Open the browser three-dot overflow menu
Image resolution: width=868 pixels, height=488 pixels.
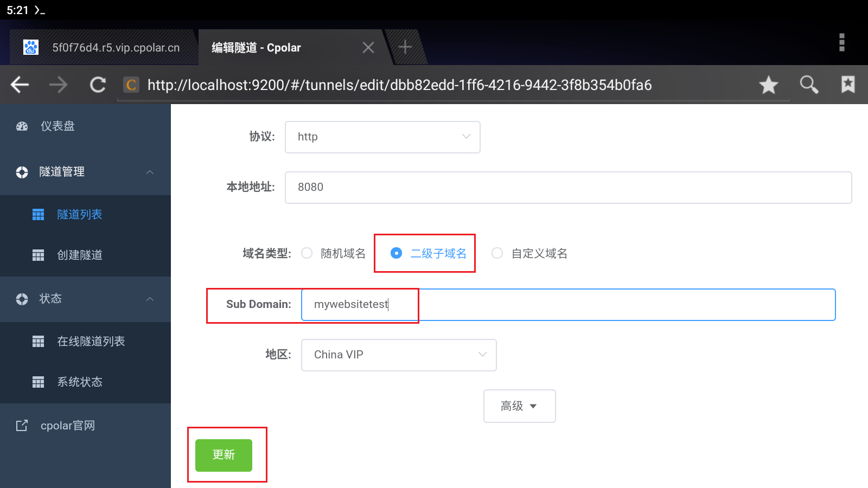[842, 42]
